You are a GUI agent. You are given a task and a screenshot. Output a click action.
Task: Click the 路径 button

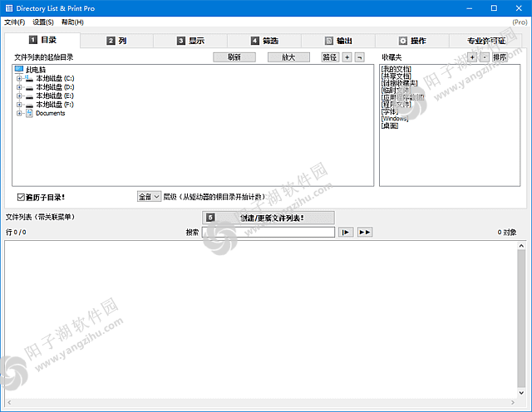coord(330,57)
